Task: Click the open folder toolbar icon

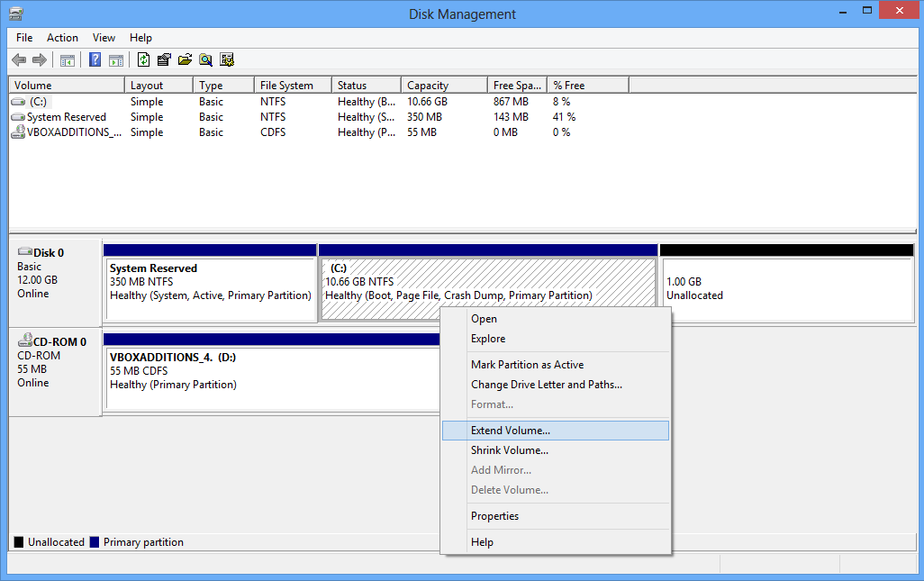Action: click(185, 60)
